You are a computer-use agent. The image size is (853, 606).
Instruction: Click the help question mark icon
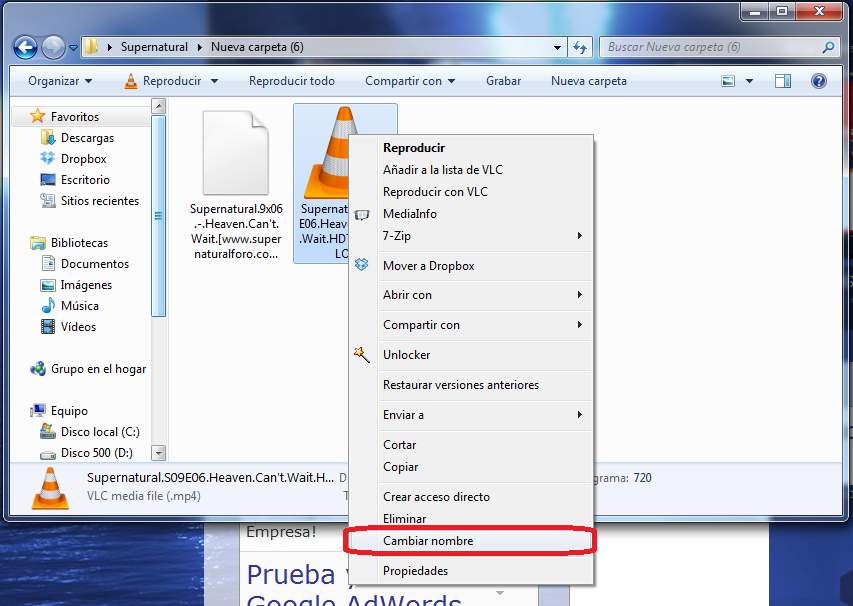pyautogui.click(x=818, y=81)
